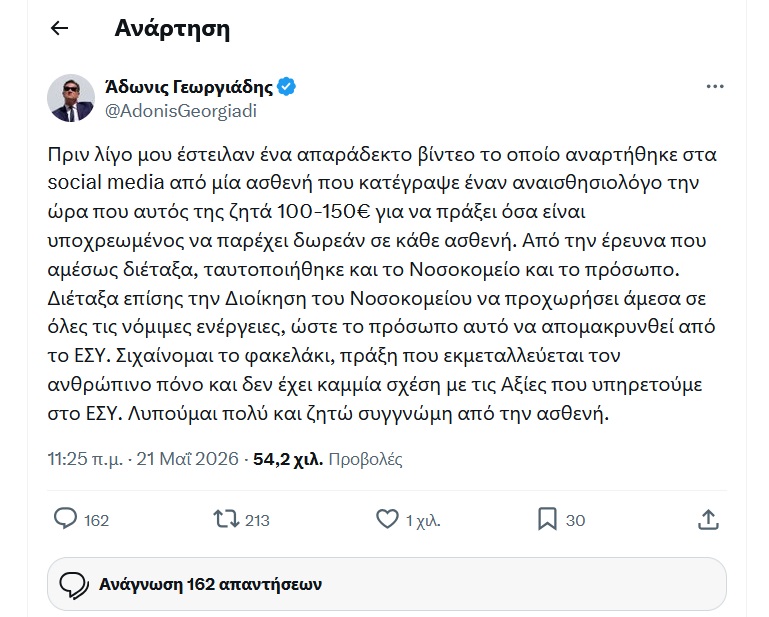The image size is (769, 617).
Task: Go back using the left arrow
Action: pos(59,28)
